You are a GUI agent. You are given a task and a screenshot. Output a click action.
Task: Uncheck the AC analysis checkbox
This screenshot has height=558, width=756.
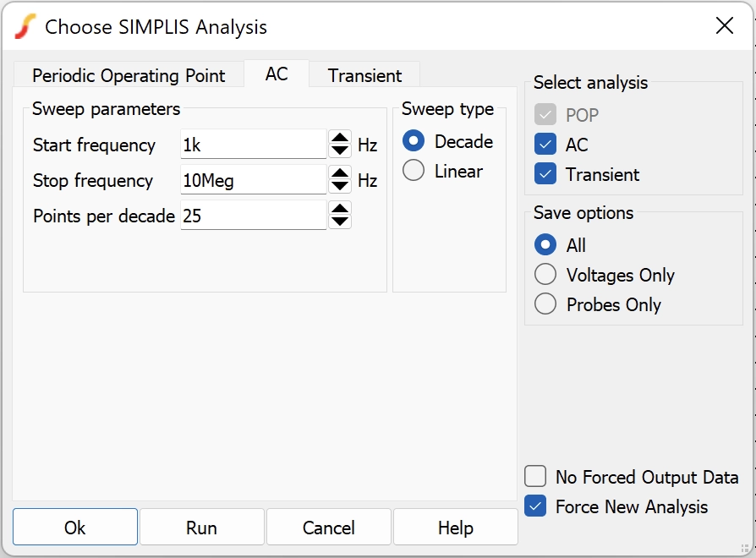(x=545, y=144)
